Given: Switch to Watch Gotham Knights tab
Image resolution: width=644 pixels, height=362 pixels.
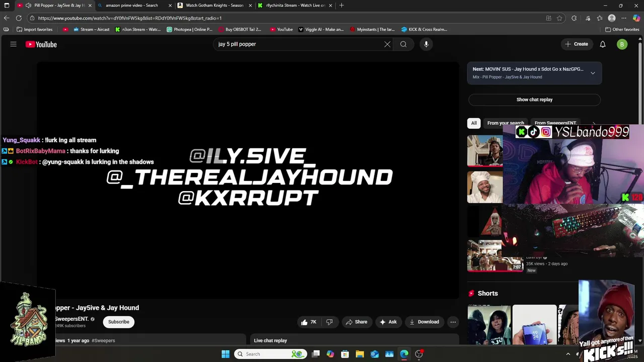Looking at the screenshot, I should 214,6.
